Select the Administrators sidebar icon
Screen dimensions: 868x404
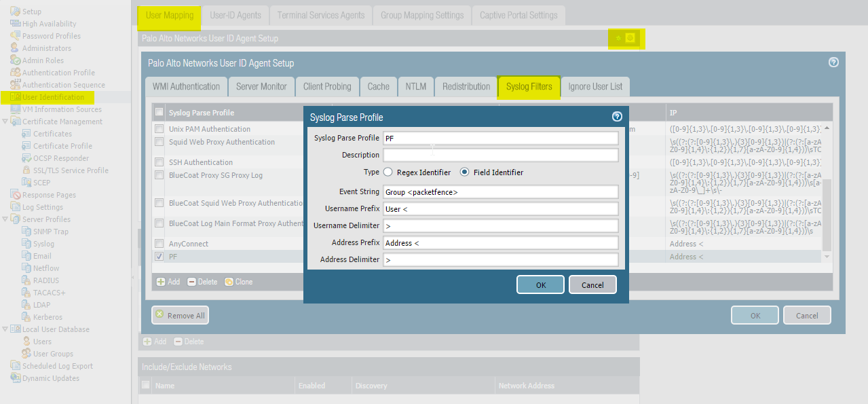point(15,48)
